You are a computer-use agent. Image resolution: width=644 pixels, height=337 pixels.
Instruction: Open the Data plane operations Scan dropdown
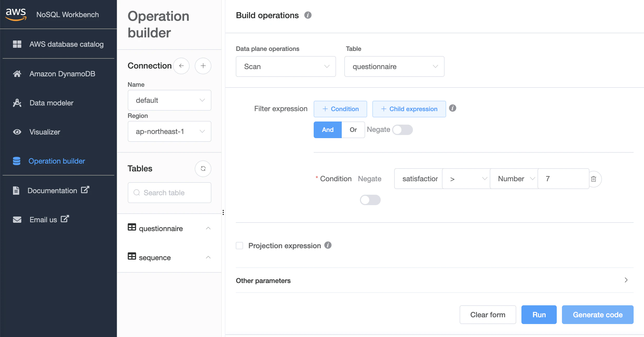(x=286, y=66)
